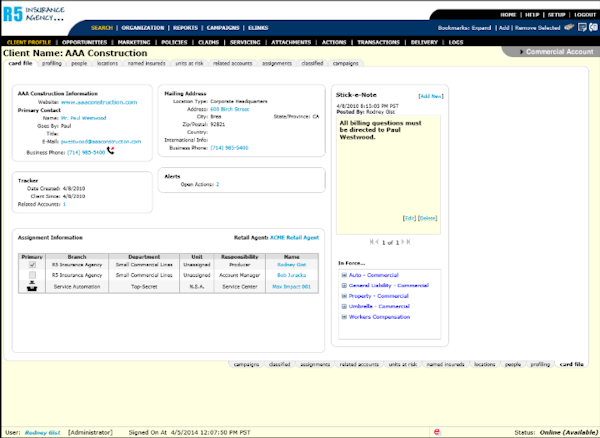600x438 pixels.
Task: Click Add New stick-e-note link
Action: 431,96
